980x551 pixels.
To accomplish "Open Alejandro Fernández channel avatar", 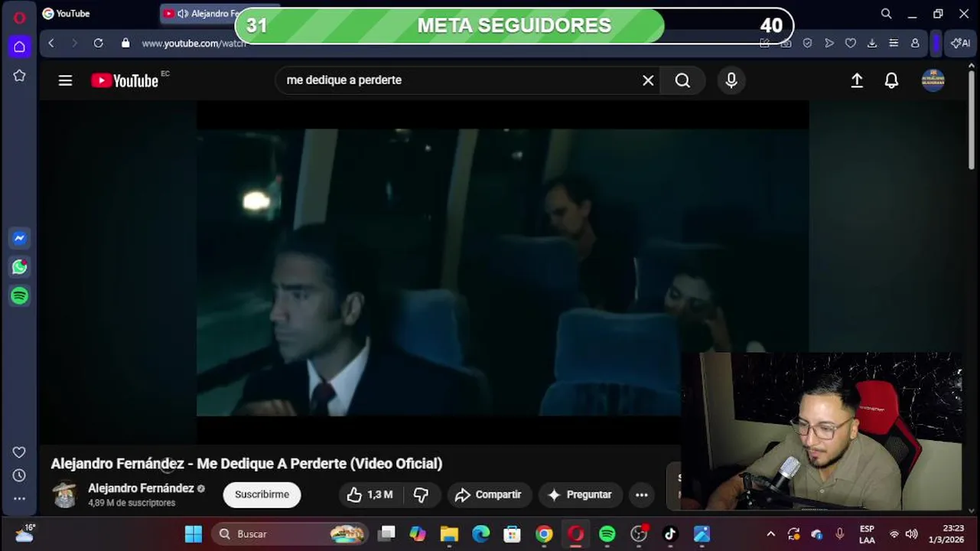I will (x=65, y=494).
